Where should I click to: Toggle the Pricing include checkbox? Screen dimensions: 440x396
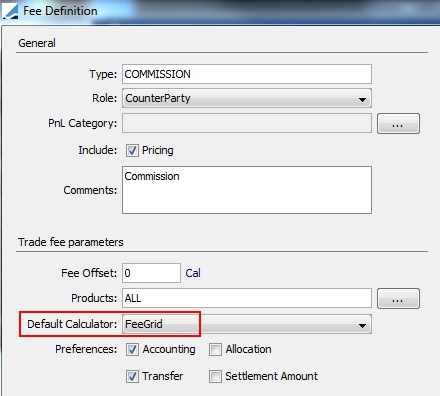coord(132,150)
